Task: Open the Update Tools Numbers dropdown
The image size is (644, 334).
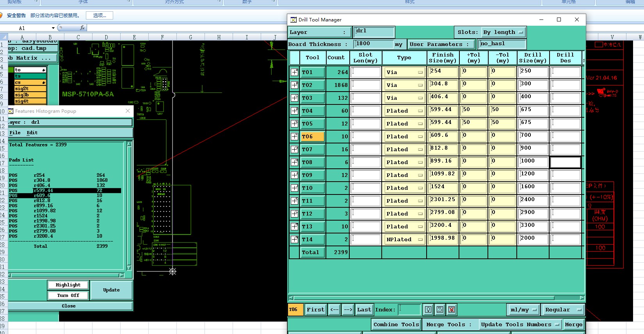Action: coord(520,324)
